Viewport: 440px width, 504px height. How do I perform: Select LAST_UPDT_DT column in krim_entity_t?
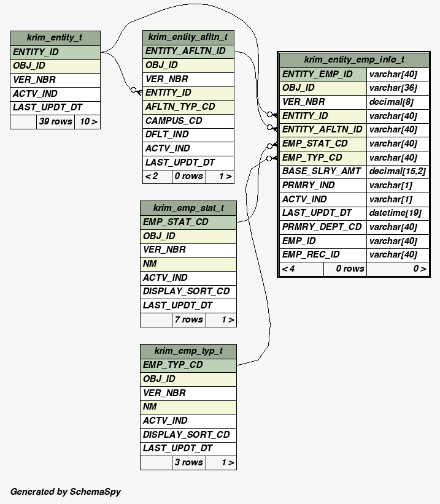coord(55,108)
